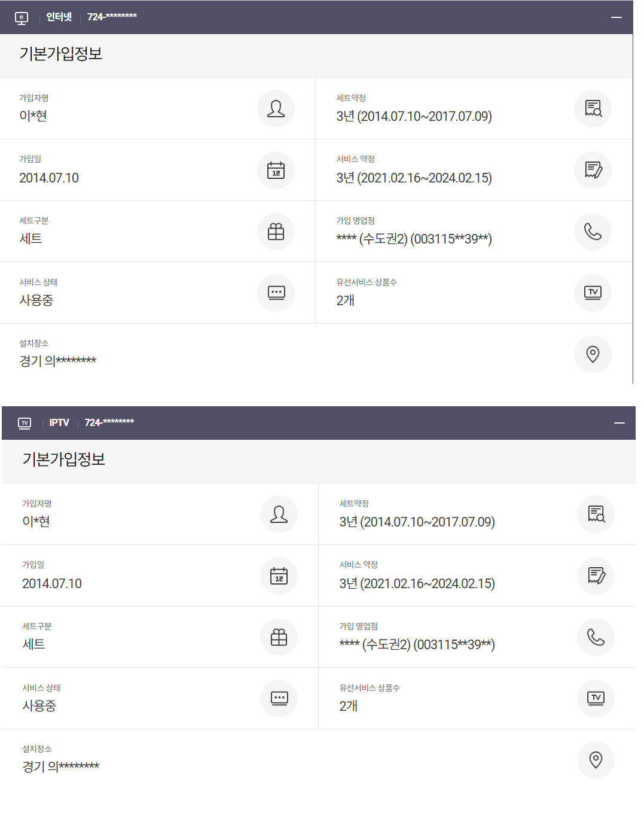
Task: Click the 설치장소 location pin in 인터넷 section
Action: click(x=593, y=354)
